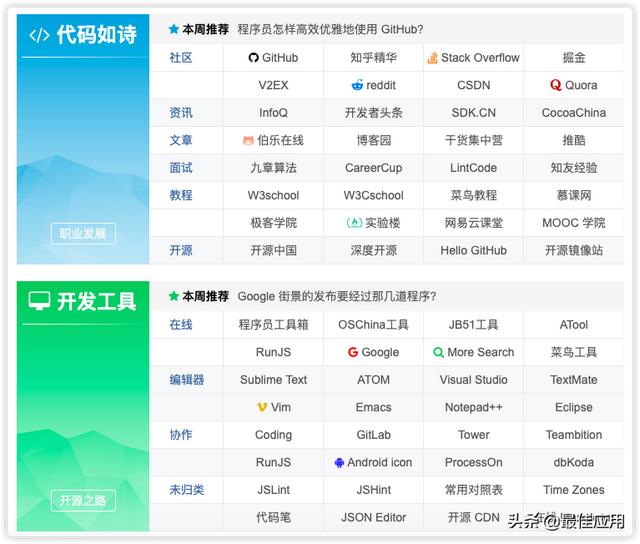Go to CocoaChina

[x=574, y=113]
